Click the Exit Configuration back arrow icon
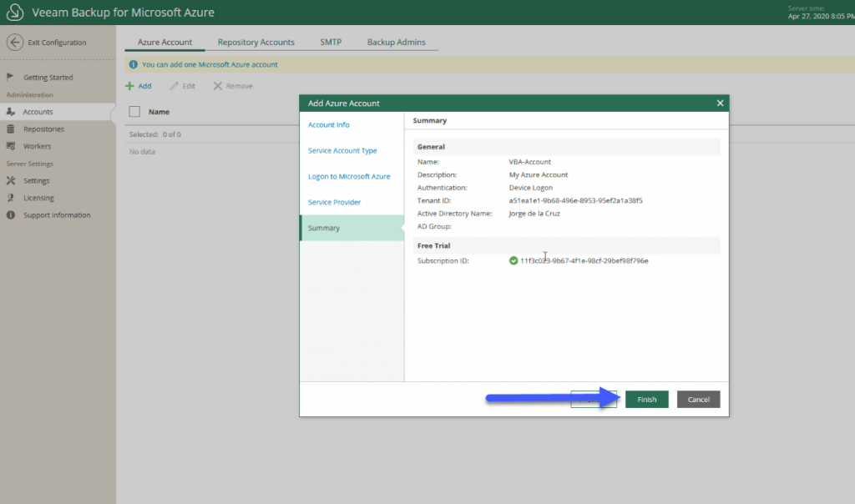This screenshot has height=504, width=855. pos(15,42)
